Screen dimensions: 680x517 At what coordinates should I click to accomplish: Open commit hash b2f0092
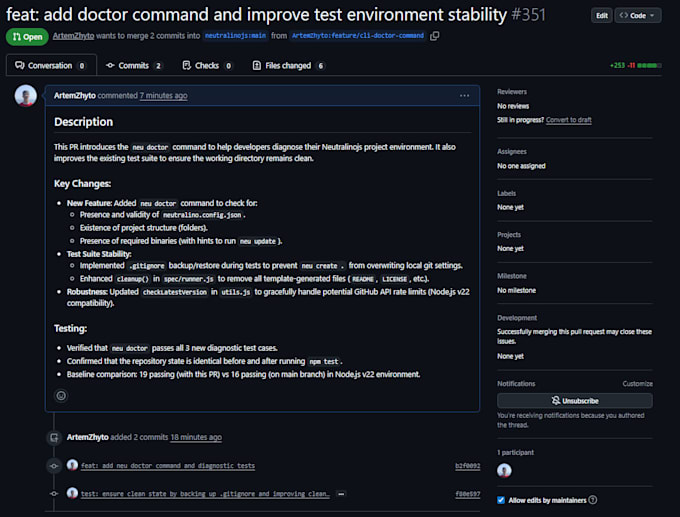(x=468, y=466)
